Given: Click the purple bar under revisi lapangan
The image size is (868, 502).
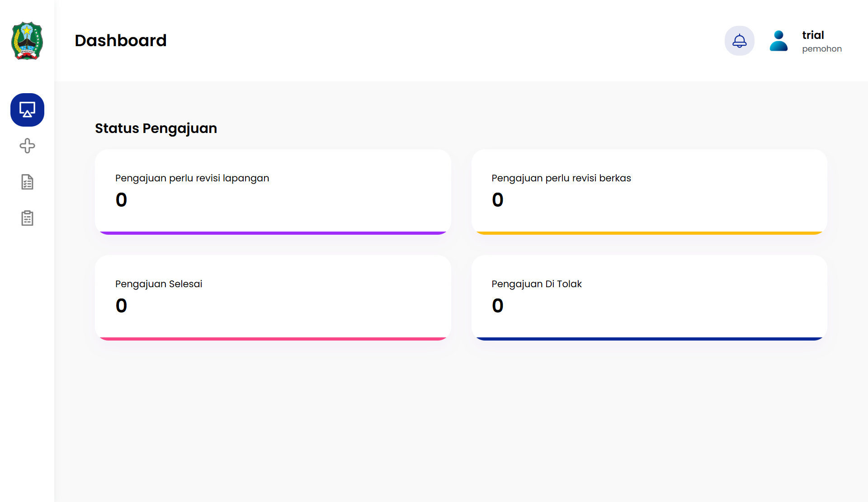Looking at the screenshot, I should click(x=273, y=233).
